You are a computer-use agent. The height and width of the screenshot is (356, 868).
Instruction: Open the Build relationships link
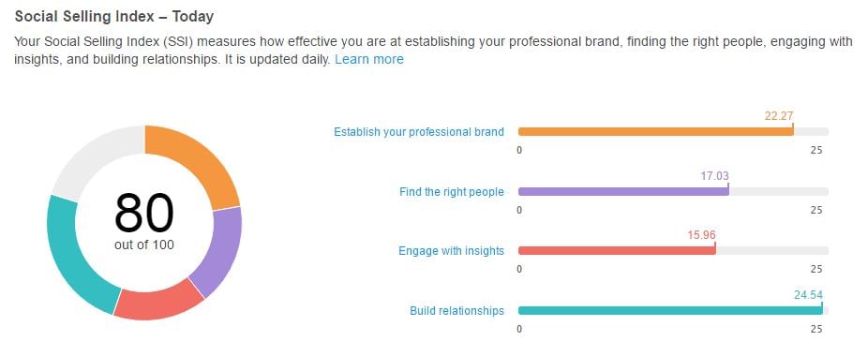(456, 311)
